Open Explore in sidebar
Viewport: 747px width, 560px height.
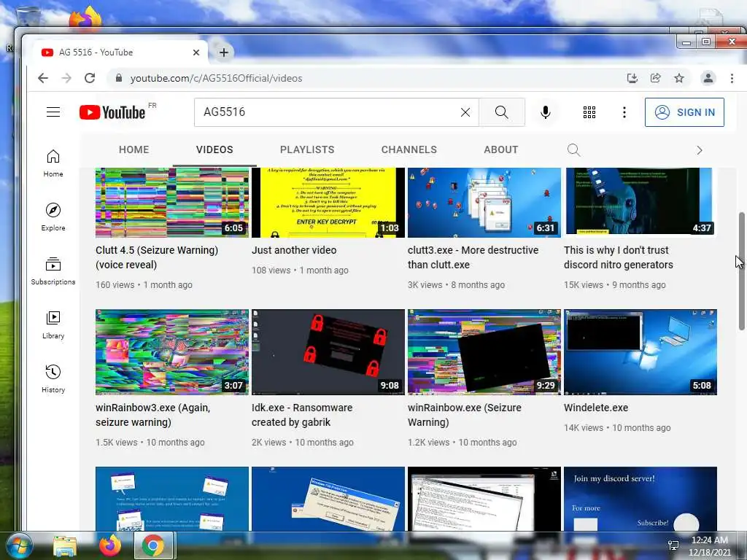tap(53, 217)
